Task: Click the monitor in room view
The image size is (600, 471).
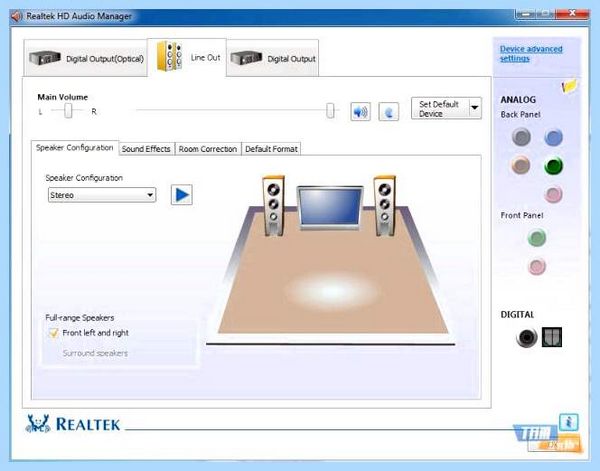Action: click(330, 207)
